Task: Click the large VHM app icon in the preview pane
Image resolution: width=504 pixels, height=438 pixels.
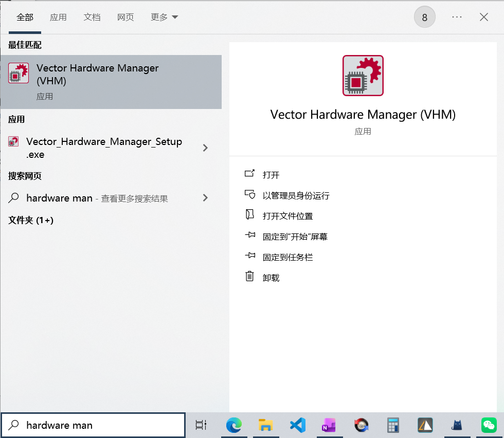Action: (x=363, y=76)
